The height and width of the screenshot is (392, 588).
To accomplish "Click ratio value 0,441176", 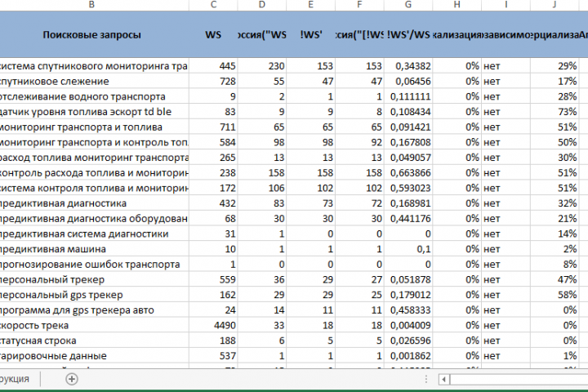I will 408,219.
